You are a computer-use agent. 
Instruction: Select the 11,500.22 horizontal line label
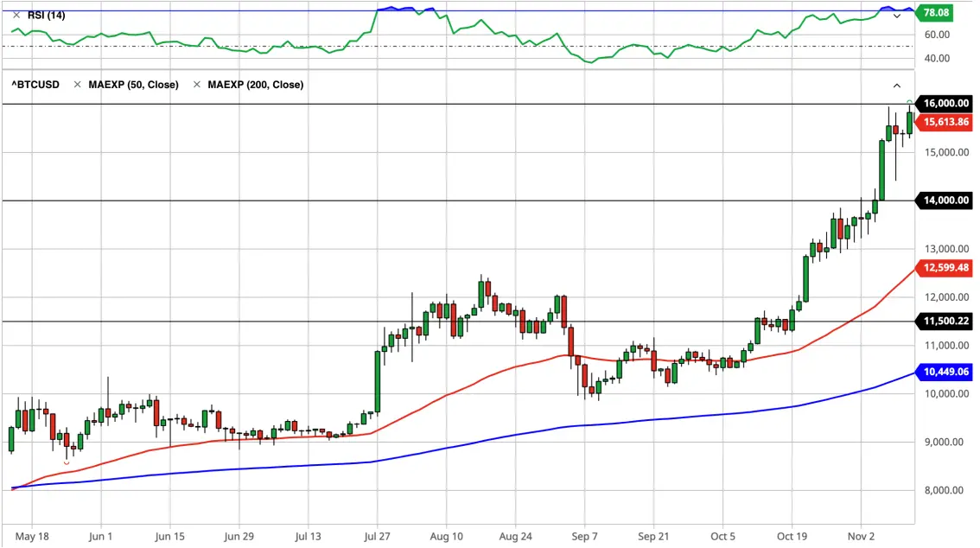coord(945,322)
